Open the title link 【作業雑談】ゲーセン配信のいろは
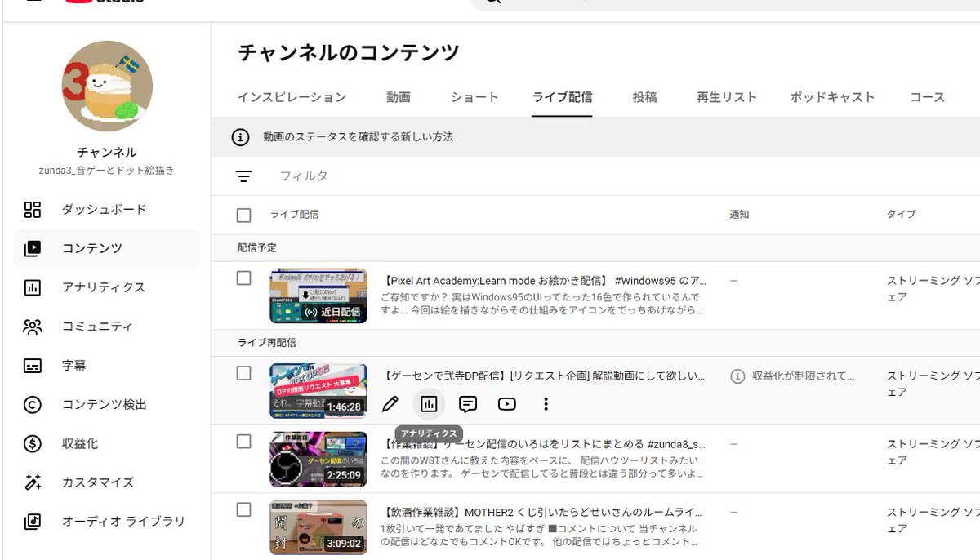The image size is (980, 560). point(544,444)
